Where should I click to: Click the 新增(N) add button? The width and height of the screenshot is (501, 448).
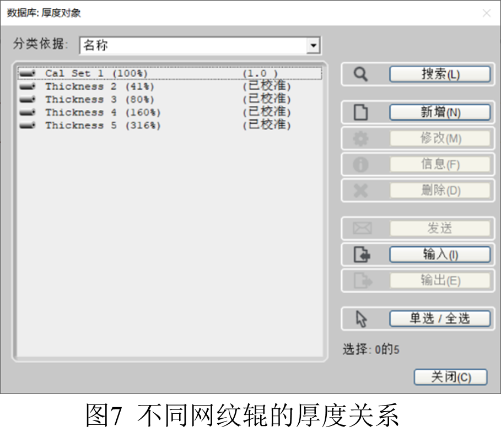[x=440, y=112]
